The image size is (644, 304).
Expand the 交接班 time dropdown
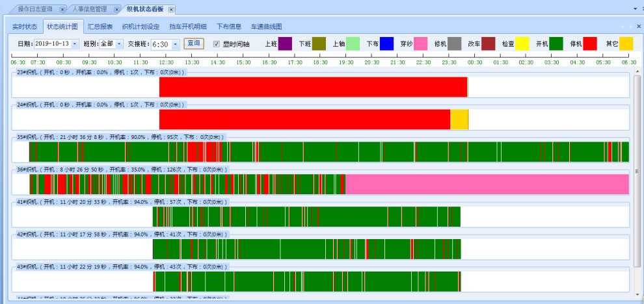[176, 44]
